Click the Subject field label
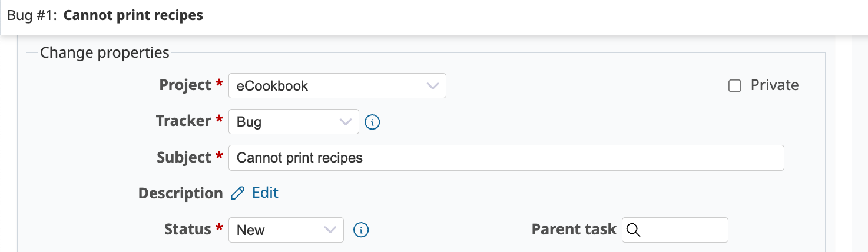 [x=184, y=157]
